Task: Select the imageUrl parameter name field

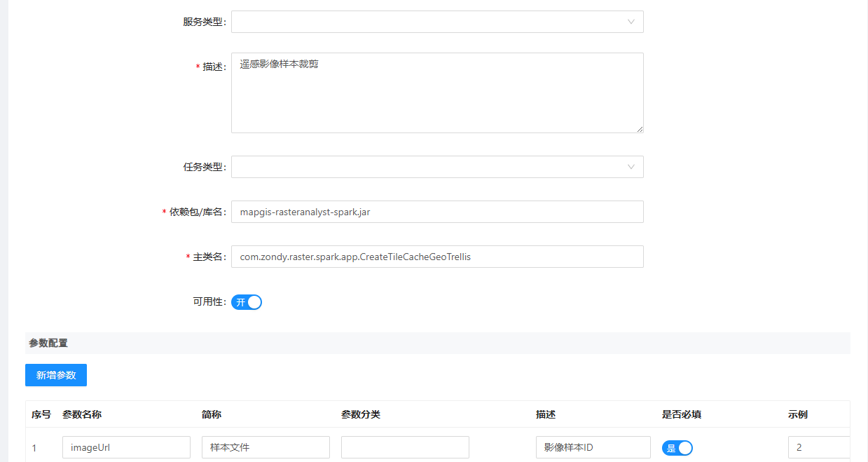Action: [126, 447]
